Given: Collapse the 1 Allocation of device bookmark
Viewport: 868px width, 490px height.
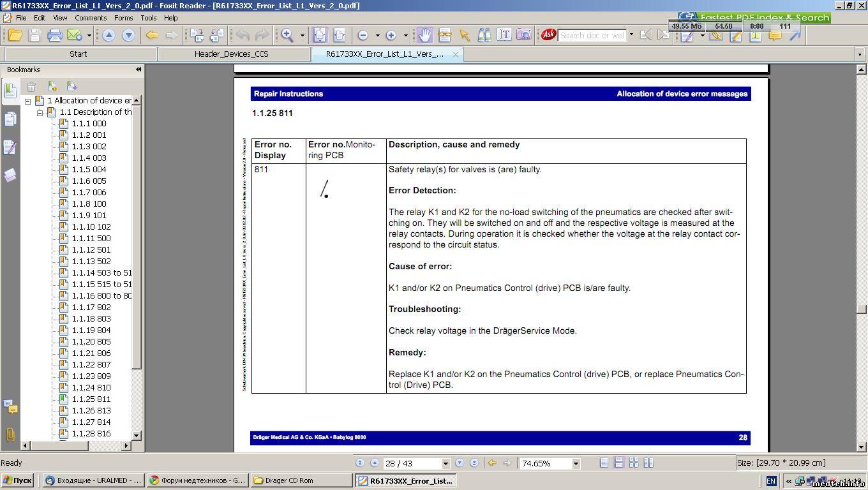Looking at the screenshot, I should click(x=28, y=101).
